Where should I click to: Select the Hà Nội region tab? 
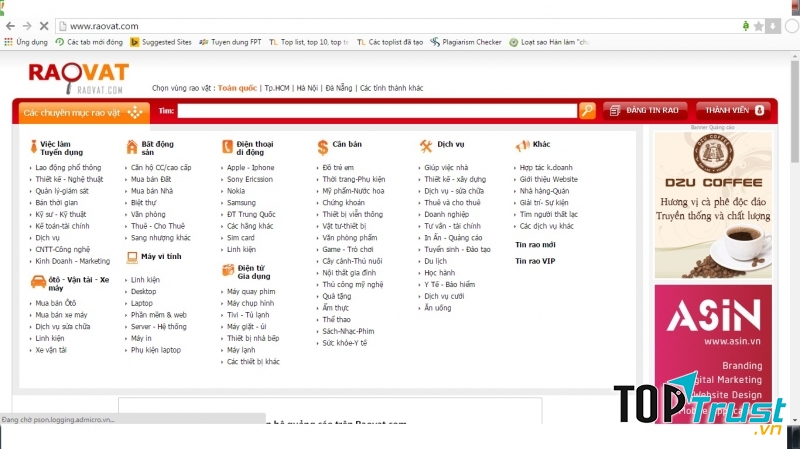click(x=305, y=88)
